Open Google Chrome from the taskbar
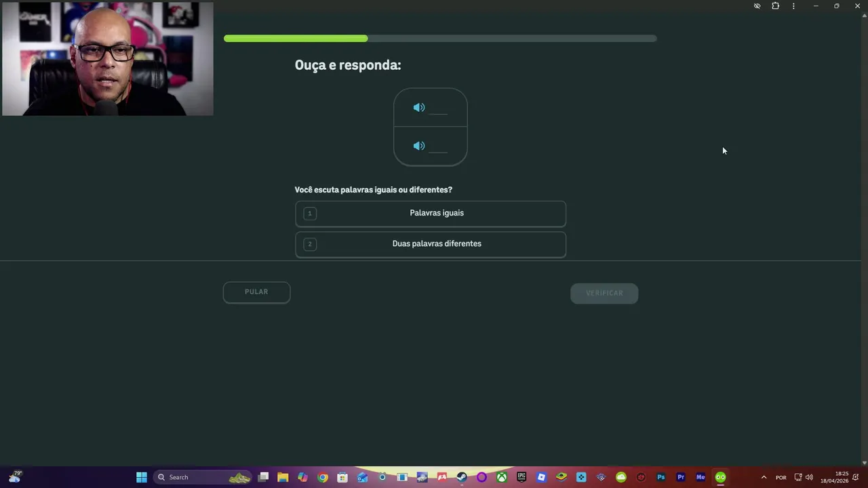This screenshot has height=488, width=868. (x=323, y=477)
